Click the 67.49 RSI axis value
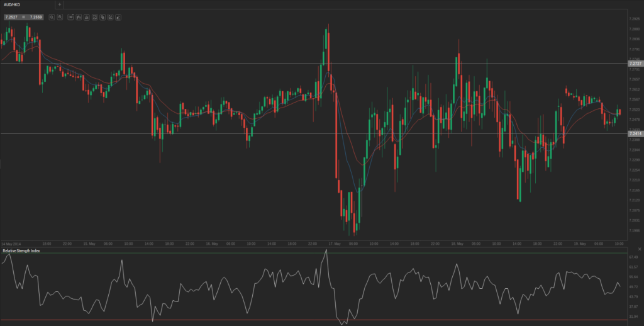Screen dimensions: 644x326 [633, 257]
